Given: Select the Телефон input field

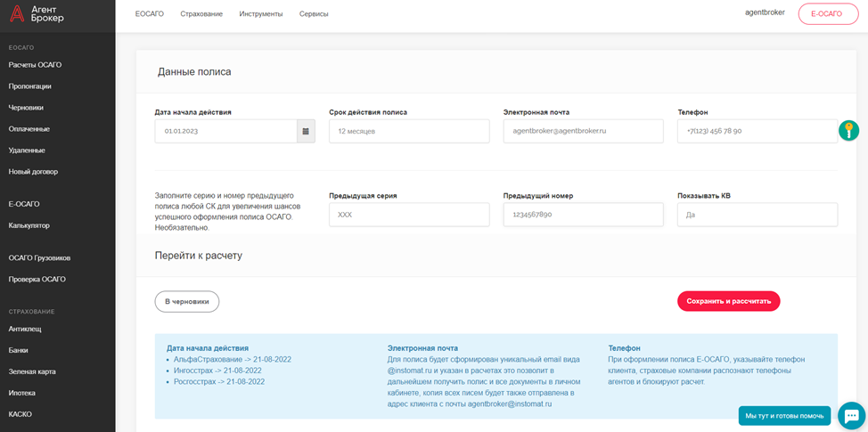Looking at the screenshot, I should tap(756, 131).
